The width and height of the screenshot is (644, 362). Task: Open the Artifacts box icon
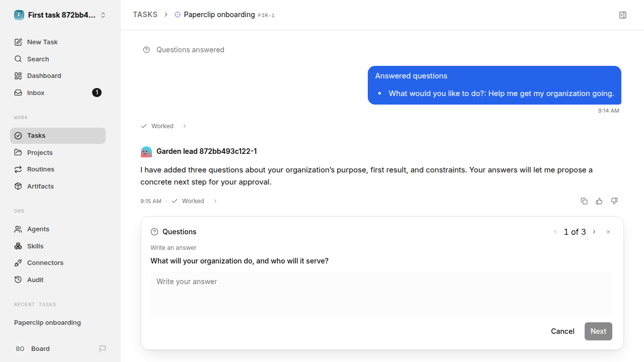click(18, 187)
